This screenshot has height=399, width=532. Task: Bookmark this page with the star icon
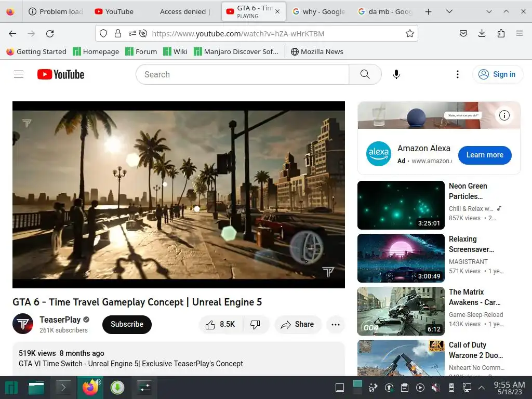click(x=409, y=34)
